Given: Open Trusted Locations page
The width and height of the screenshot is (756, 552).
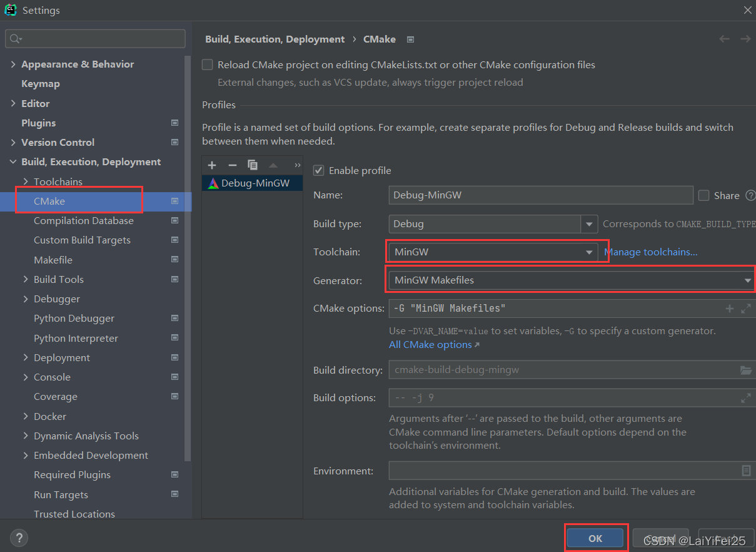Looking at the screenshot, I should pos(74,514).
